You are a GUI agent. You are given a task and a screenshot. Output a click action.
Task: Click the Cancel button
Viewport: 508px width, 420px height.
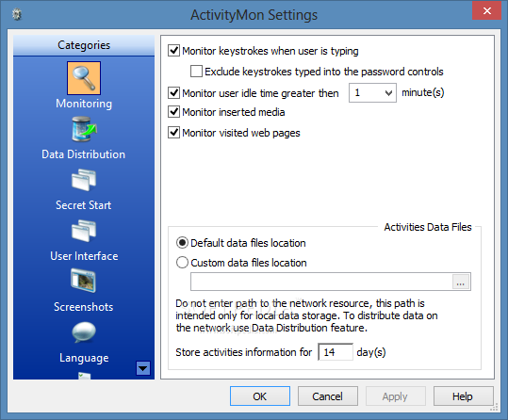pyautogui.click(x=328, y=396)
